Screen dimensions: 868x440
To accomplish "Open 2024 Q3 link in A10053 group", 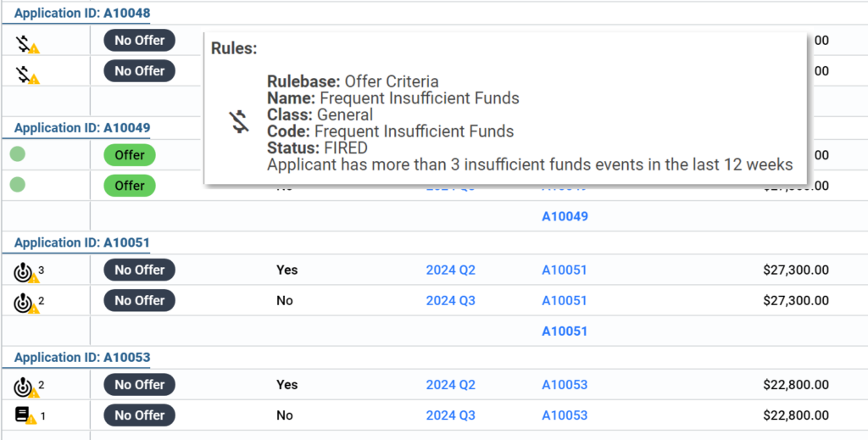I will pos(450,415).
